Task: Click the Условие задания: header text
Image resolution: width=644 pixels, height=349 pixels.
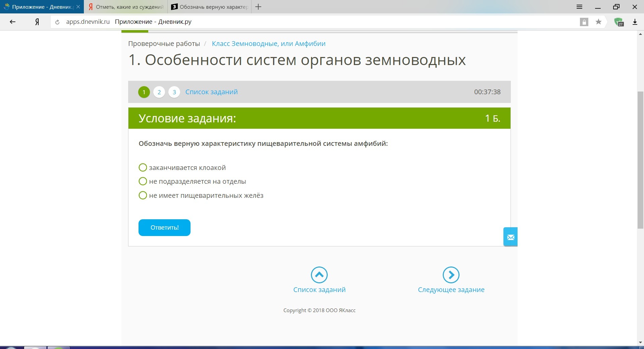Action: pos(187,118)
